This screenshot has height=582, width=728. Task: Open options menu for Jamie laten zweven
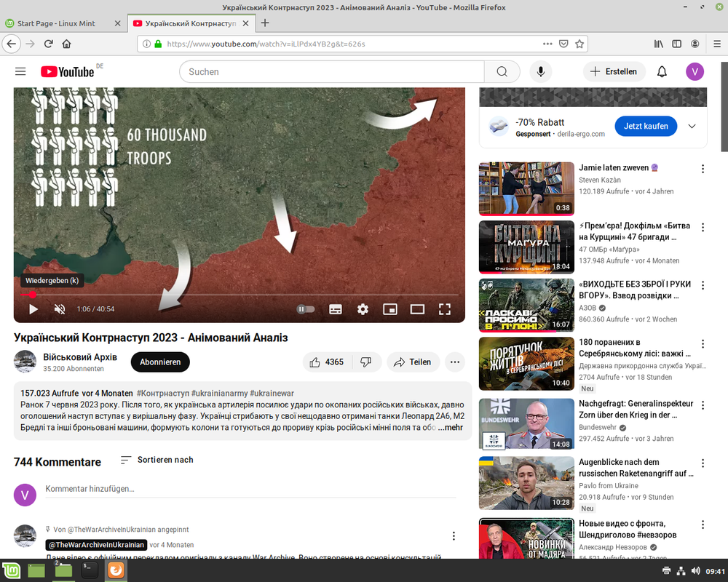[x=703, y=169]
